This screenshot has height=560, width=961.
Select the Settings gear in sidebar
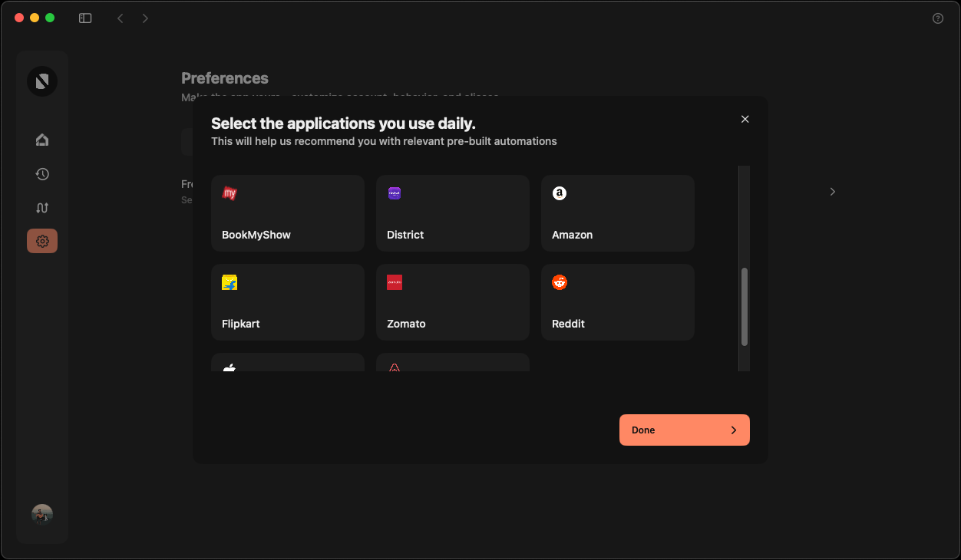42,241
